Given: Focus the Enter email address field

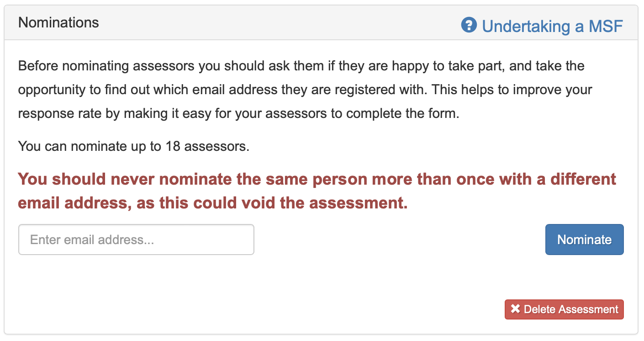Looking at the screenshot, I should point(136,240).
